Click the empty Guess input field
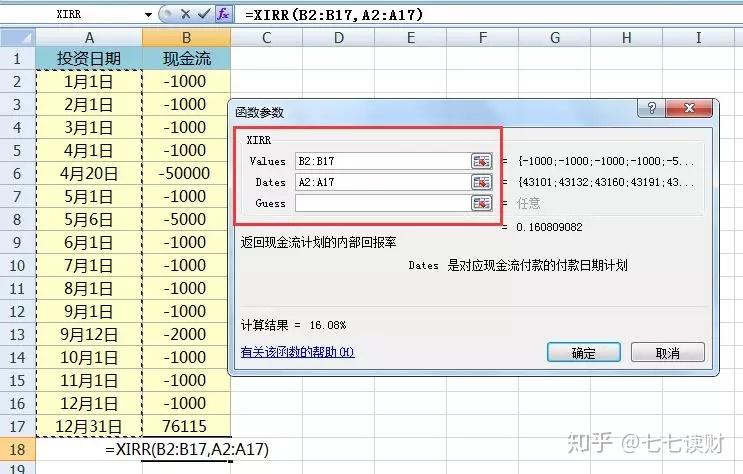 click(x=382, y=203)
